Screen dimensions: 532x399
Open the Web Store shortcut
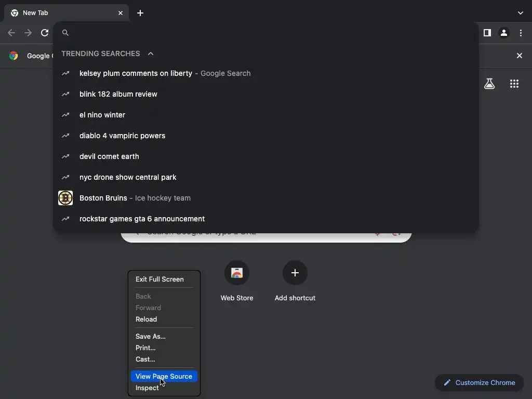click(237, 273)
